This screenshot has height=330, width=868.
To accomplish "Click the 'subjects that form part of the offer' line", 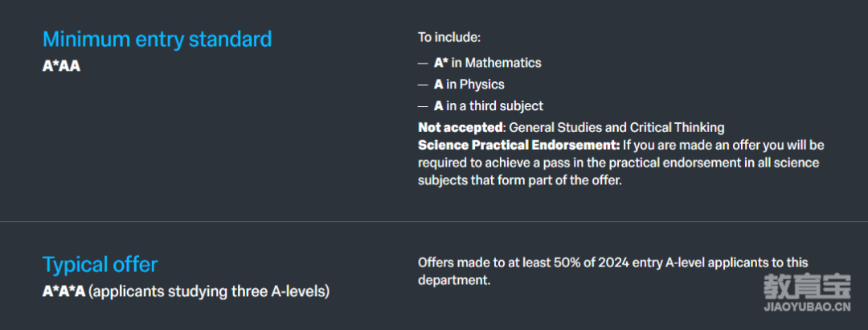I will 520,181.
